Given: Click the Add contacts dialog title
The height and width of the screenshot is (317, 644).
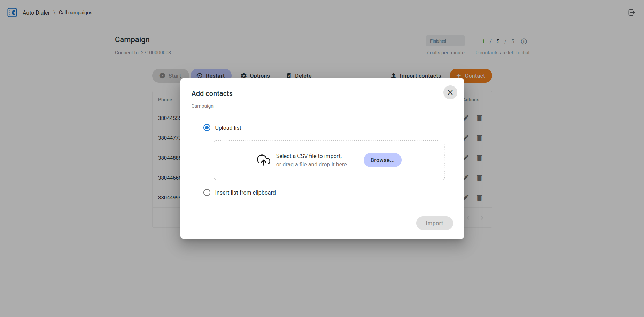Looking at the screenshot, I should coord(212,93).
